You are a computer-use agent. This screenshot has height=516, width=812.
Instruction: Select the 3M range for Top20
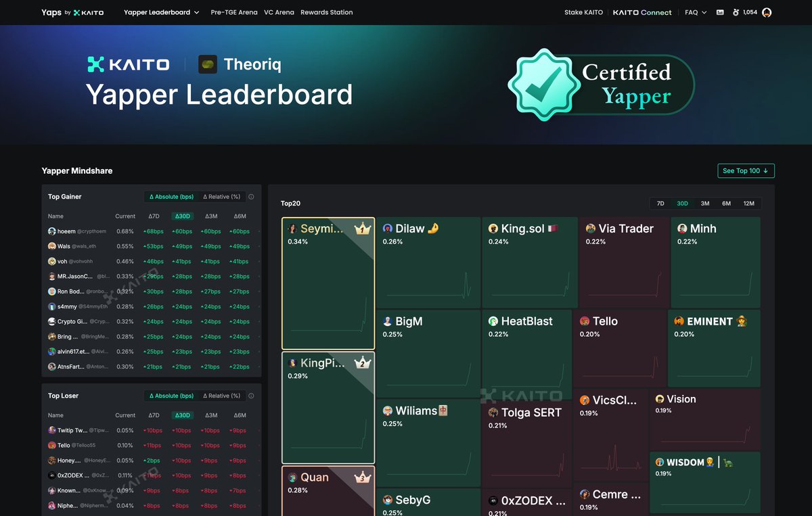click(704, 204)
